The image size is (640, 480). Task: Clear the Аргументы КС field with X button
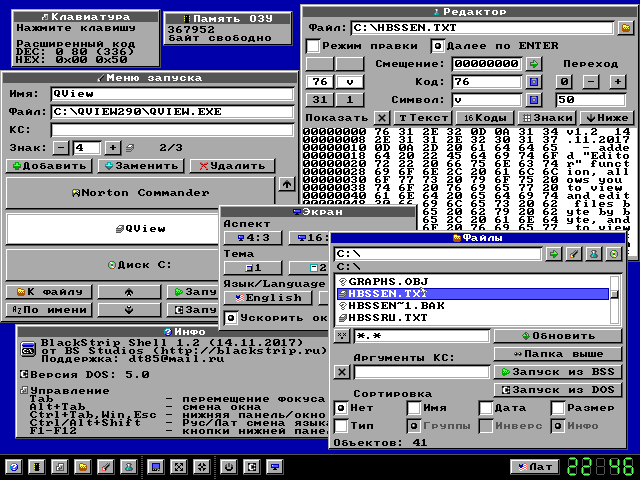click(x=342, y=372)
